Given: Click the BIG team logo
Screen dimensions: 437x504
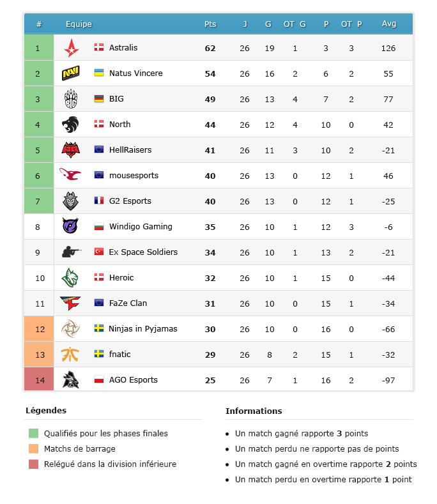Looking at the screenshot, I should 70,99.
